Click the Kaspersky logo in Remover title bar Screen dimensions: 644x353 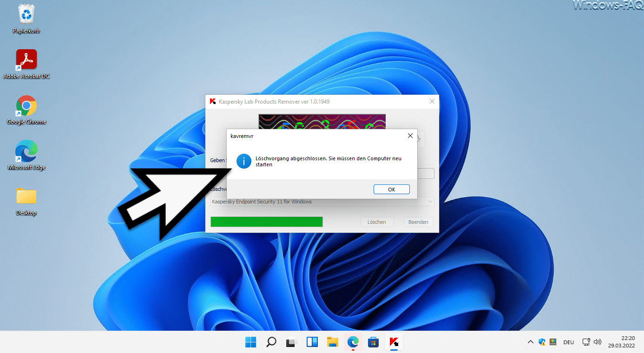click(213, 101)
